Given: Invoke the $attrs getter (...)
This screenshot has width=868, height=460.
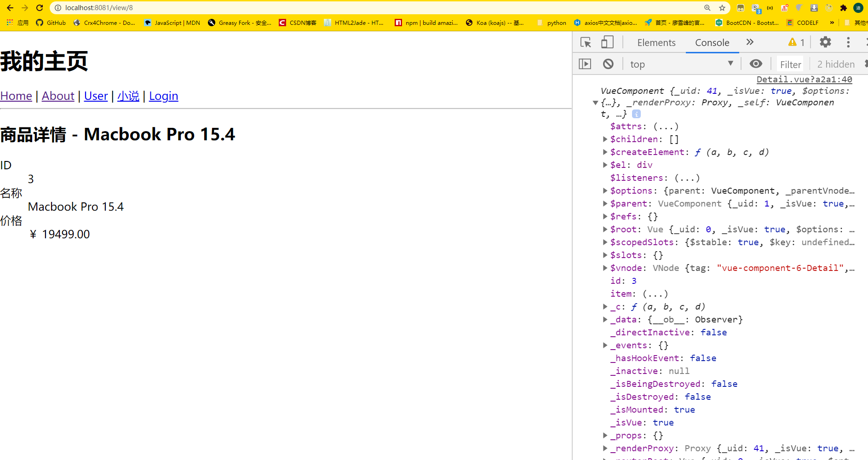Looking at the screenshot, I should coord(666,126).
